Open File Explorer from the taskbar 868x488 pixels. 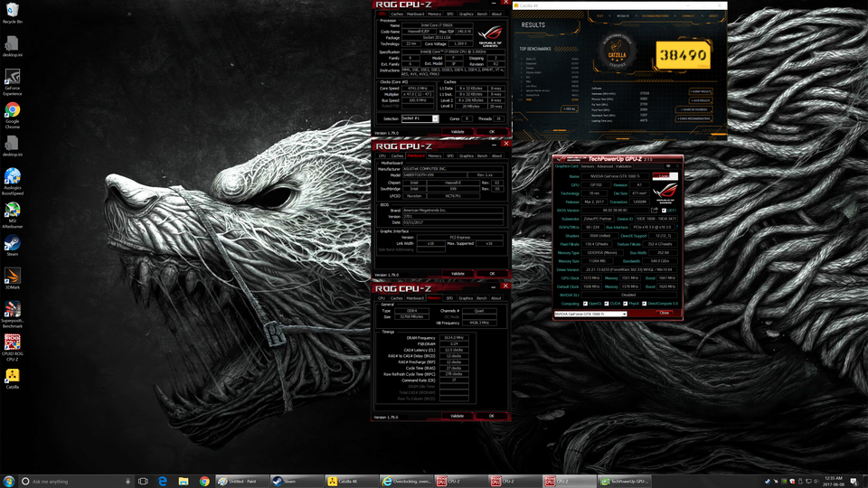(x=184, y=482)
